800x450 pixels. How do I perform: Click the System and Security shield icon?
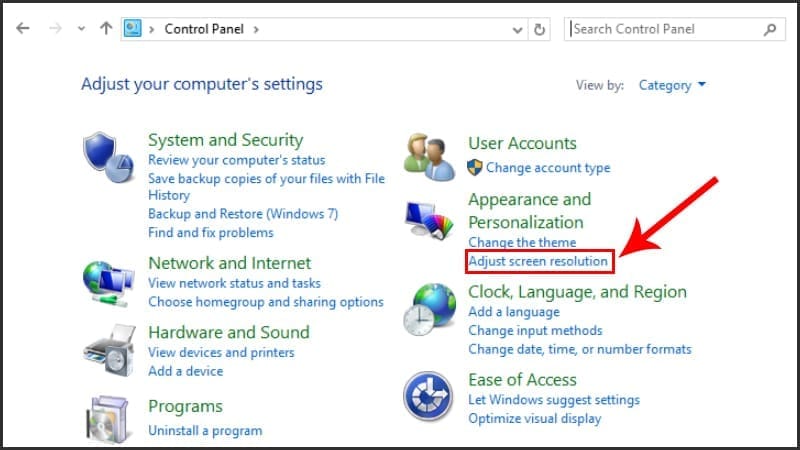(109, 158)
